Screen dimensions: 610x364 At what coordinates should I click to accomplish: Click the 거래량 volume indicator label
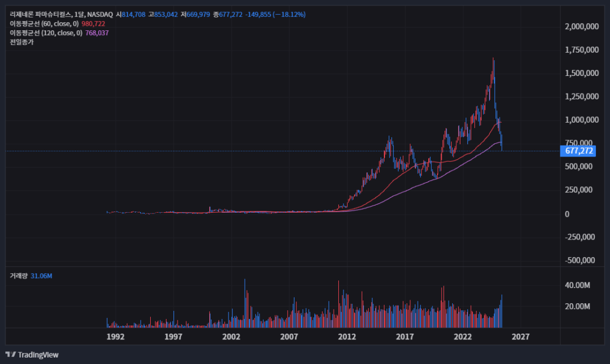pyautogui.click(x=19, y=276)
